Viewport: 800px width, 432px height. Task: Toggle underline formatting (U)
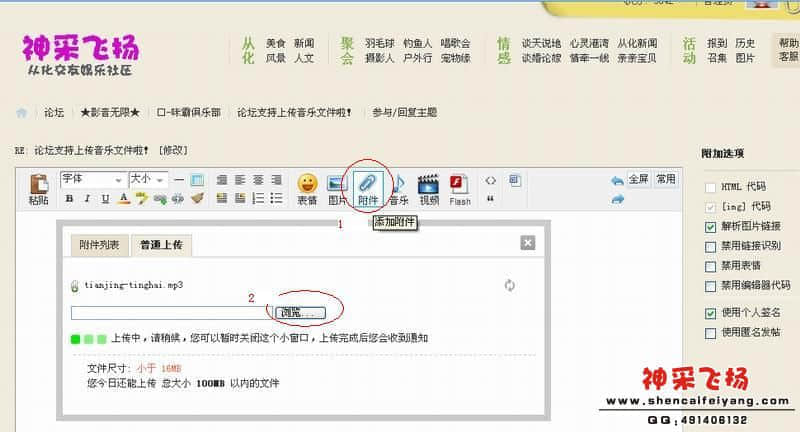[105, 198]
